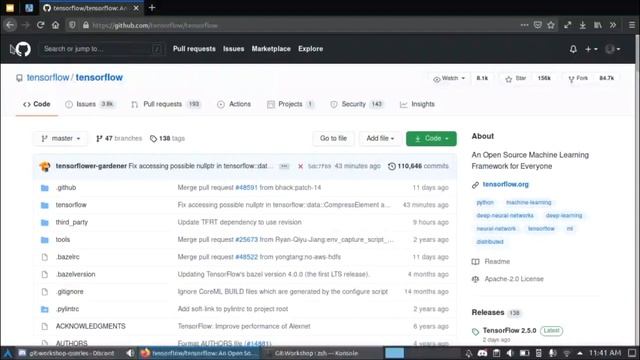640x360 pixels.
Task: Open the master branch selector
Action: coord(60,139)
